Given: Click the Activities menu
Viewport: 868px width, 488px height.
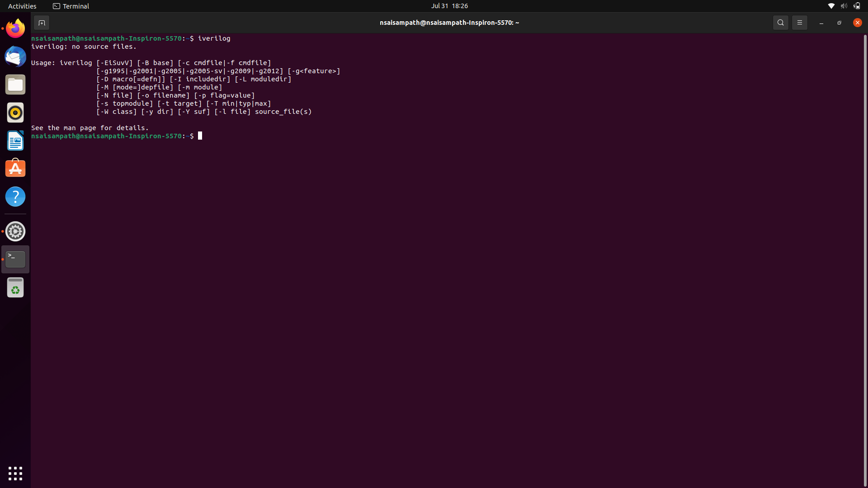Looking at the screenshot, I should click(22, 6).
